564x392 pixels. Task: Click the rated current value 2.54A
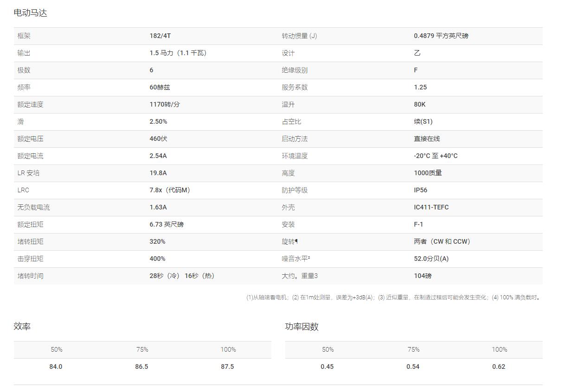[158, 156]
